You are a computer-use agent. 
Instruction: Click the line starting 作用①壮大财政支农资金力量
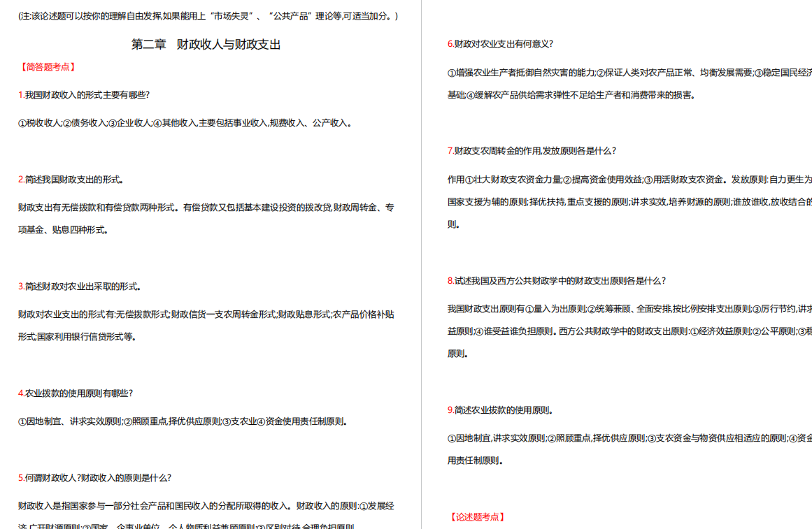click(x=629, y=180)
